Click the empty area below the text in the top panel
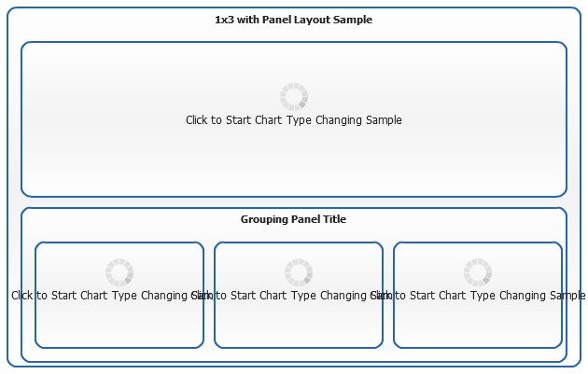 point(294,163)
